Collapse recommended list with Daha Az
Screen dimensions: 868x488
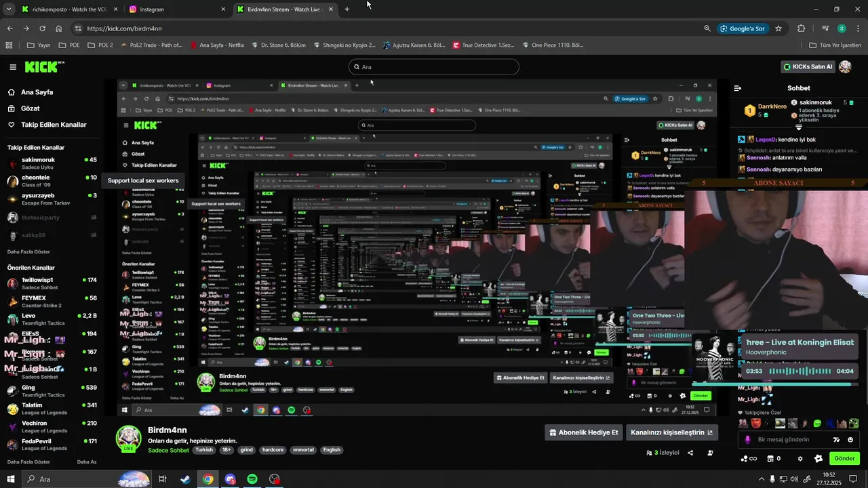pyautogui.click(x=87, y=462)
